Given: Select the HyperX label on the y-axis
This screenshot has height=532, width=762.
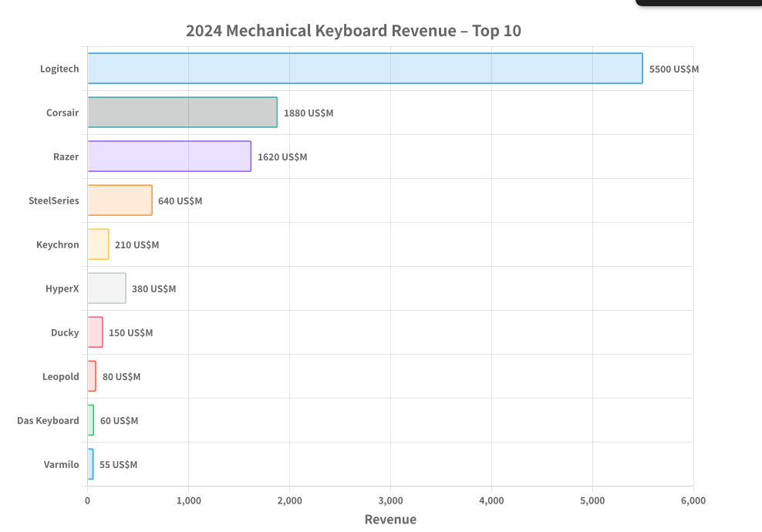Looking at the screenshot, I should [x=62, y=288].
